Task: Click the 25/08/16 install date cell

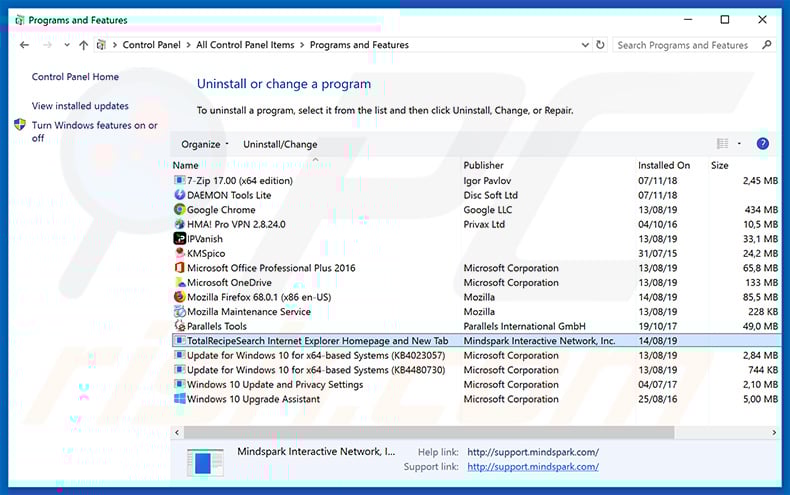Action: [657, 399]
